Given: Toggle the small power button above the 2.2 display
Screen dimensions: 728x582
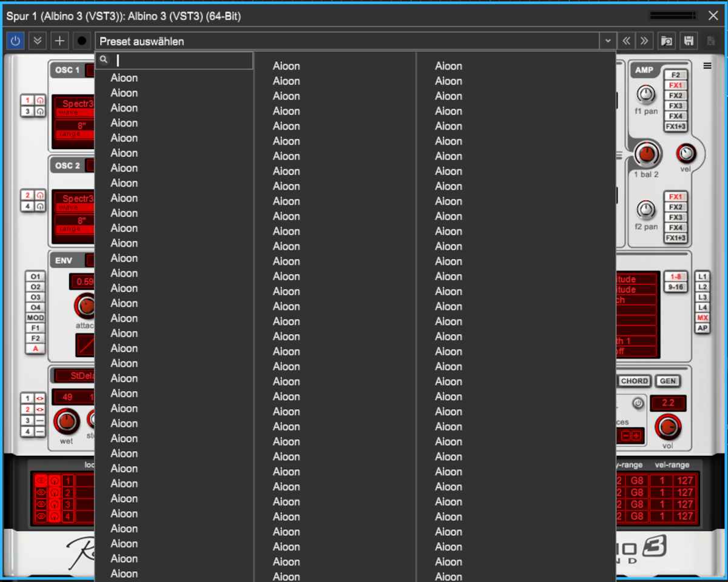Looking at the screenshot, I should coord(638,403).
